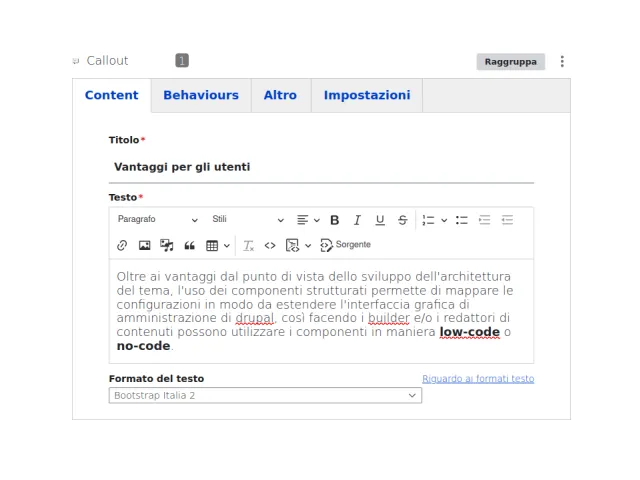Insert a block quote
This screenshot has height=480, width=640.
click(x=189, y=245)
